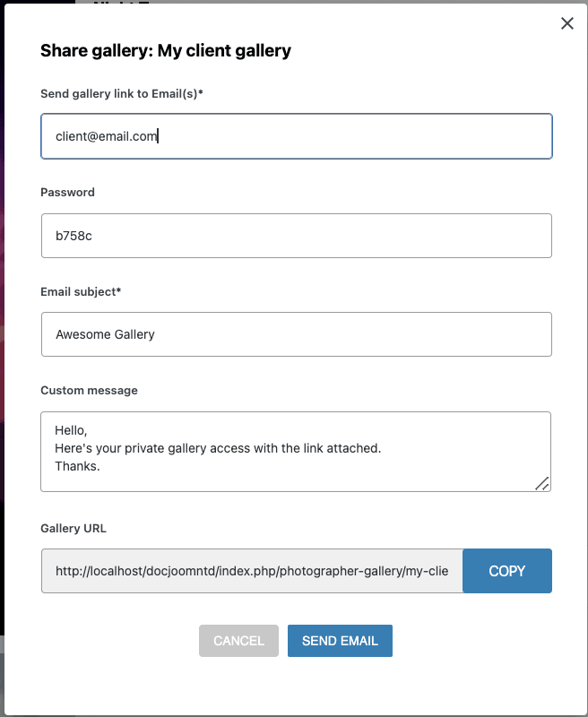Click the client@email.com email field

296,136
